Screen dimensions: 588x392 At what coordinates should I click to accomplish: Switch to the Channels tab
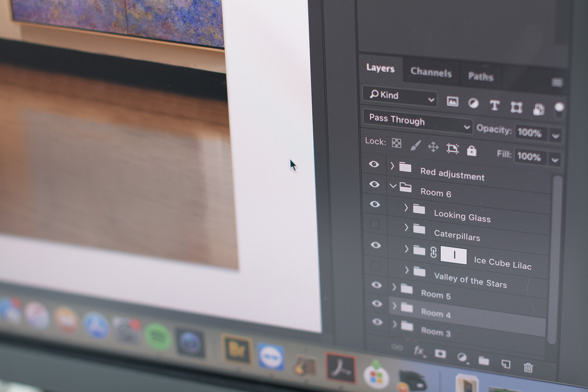pos(431,72)
